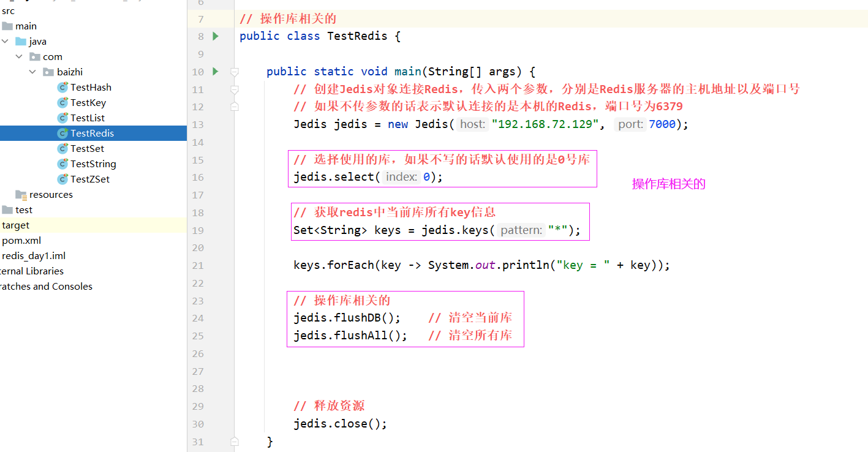Click the fold marker on line 11
This screenshot has width=868, height=452.
(234, 89)
